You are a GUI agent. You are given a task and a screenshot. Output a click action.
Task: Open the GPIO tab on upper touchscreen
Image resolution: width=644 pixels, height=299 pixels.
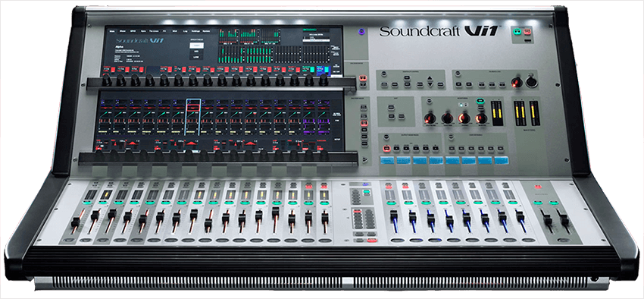(133, 31)
